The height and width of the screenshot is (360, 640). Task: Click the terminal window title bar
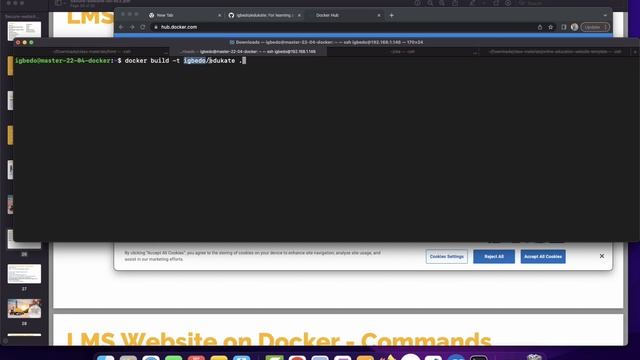[327, 42]
